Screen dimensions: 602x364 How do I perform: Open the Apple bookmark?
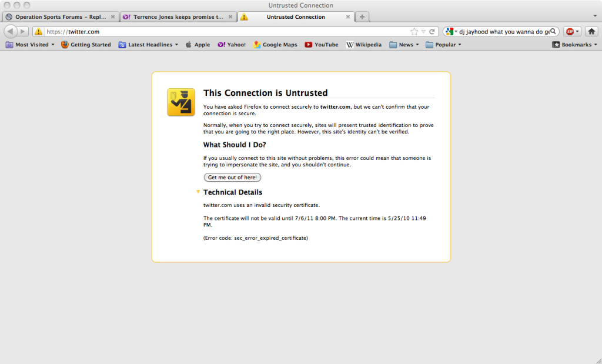click(x=198, y=45)
